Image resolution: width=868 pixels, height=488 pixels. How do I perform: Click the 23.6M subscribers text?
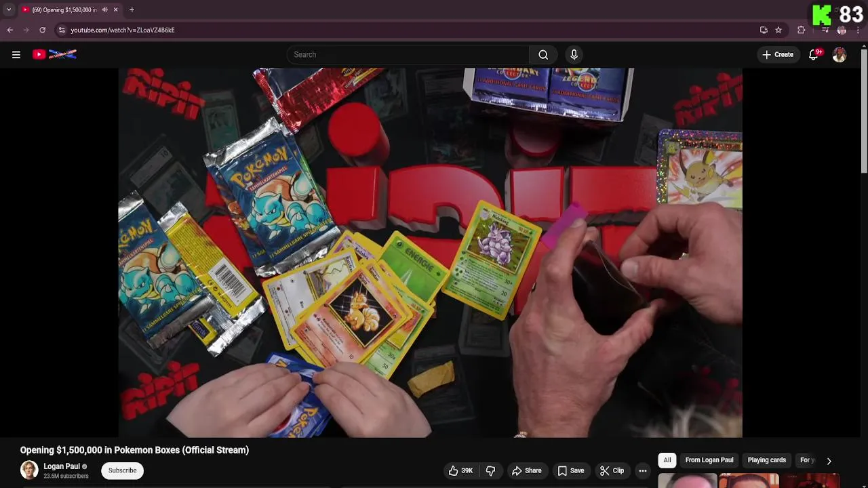point(66,476)
